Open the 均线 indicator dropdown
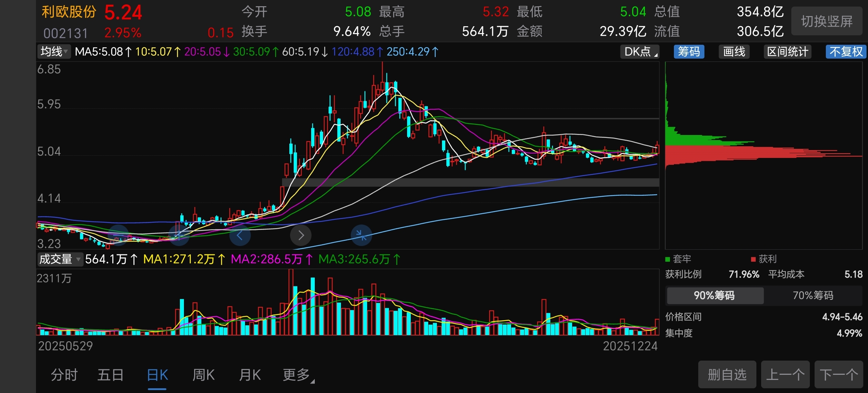Screen dimensions: 868x393 point(54,52)
